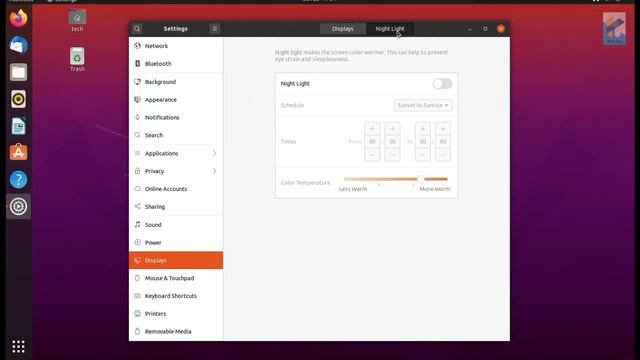This screenshot has width=640, height=360.
Task: Click the Network globe icon
Action: 138,46
